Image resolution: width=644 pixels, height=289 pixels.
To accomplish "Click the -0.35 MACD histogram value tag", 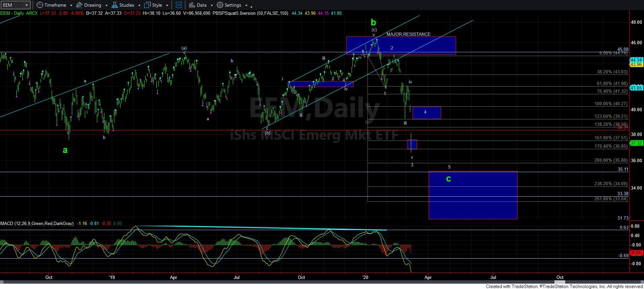I will pyautogui.click(x=636, y=253).
